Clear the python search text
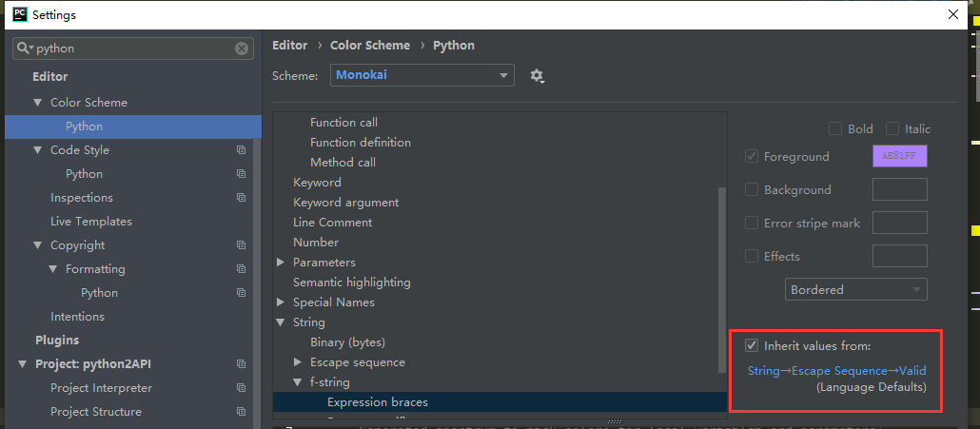980x429 pixels. [242, 49]
